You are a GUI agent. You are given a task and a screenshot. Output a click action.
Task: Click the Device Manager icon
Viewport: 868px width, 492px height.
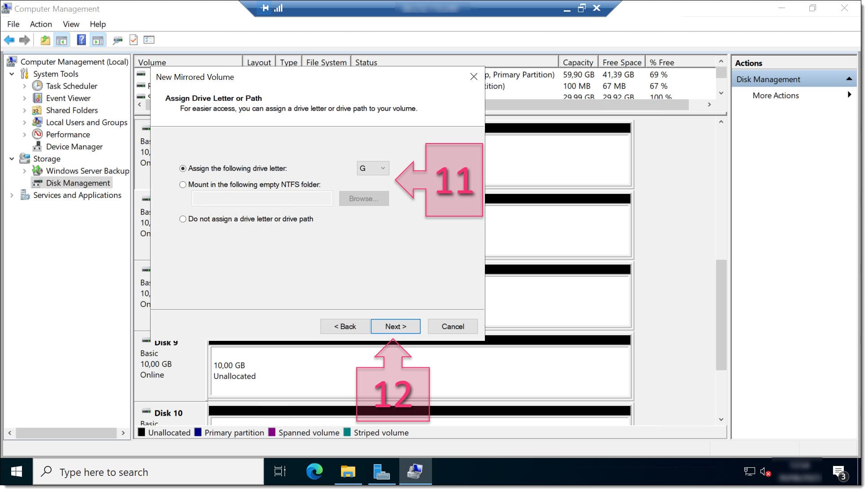37,146
